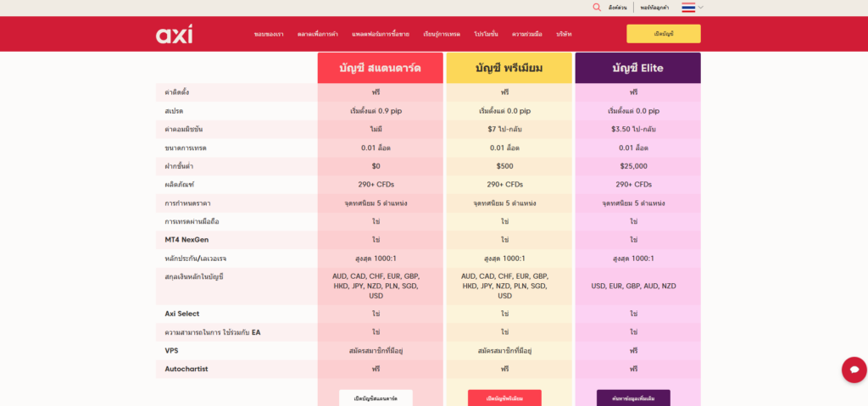Click the หลักประกัน/เลเวอเรจ row label
This screenshot has width=868, height=406.
(196, 259)
